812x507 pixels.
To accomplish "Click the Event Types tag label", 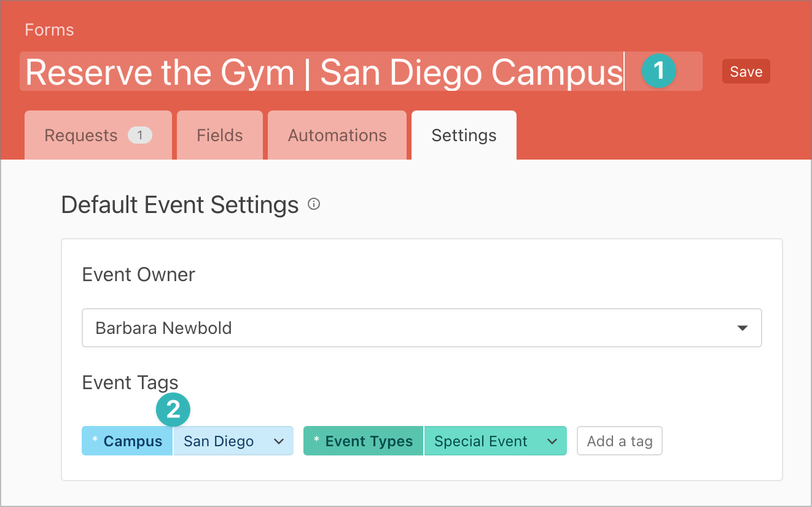I will [x=363, y=441].
